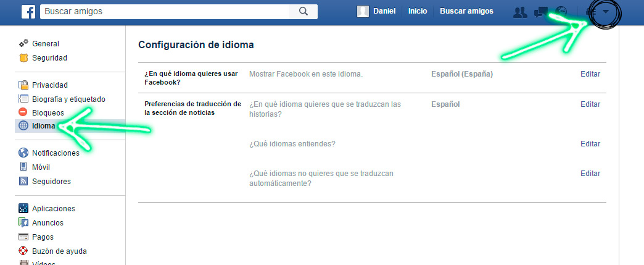
Task: Open General settings section
Action: [46, 44]
